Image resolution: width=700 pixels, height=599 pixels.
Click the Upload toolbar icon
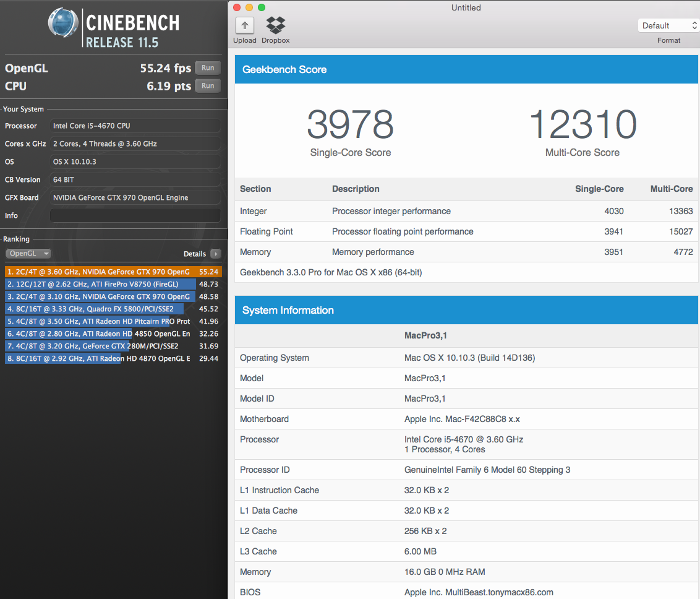coord(245,25)
